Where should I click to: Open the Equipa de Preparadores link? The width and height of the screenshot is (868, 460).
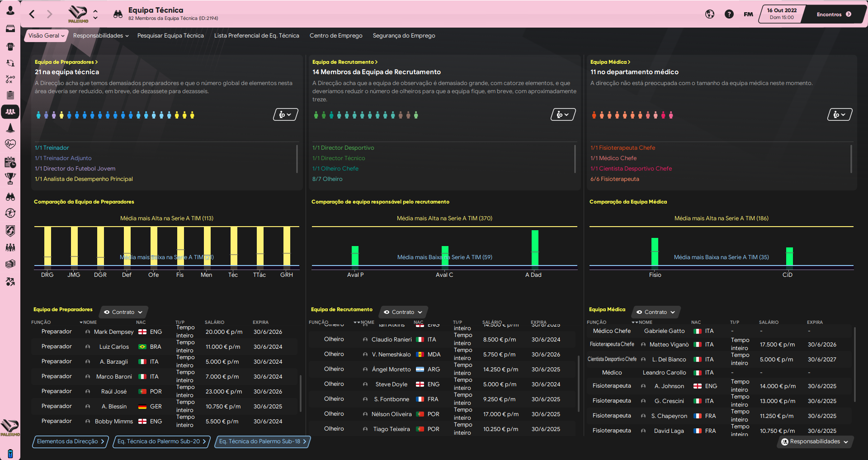pyautogui.click(x=66, y=62)
